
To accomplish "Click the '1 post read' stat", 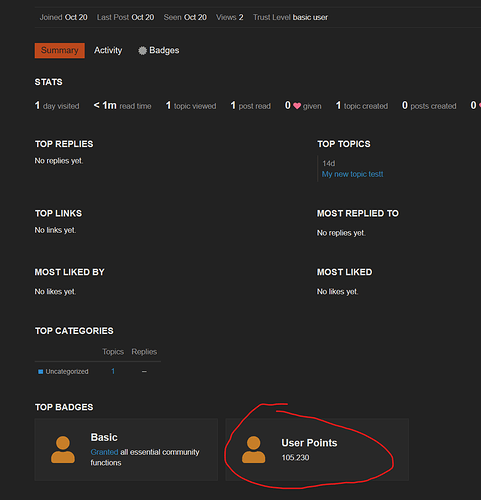I will click(251, 106).
